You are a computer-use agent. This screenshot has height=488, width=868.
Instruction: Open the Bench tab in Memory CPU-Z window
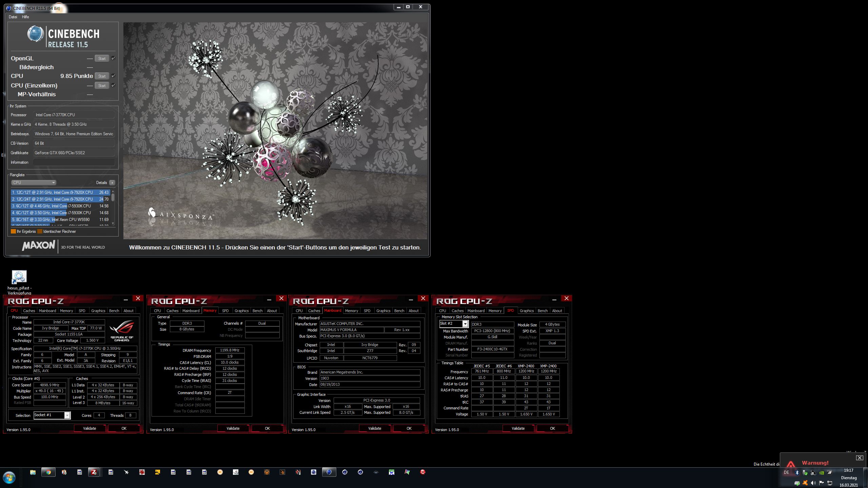pos(258,311)
